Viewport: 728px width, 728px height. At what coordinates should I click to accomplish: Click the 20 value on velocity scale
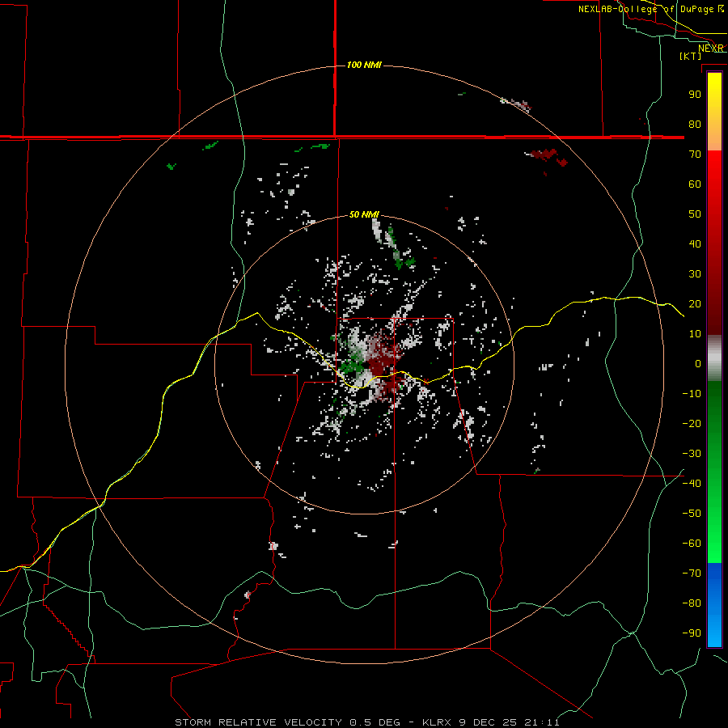(695, 304)
